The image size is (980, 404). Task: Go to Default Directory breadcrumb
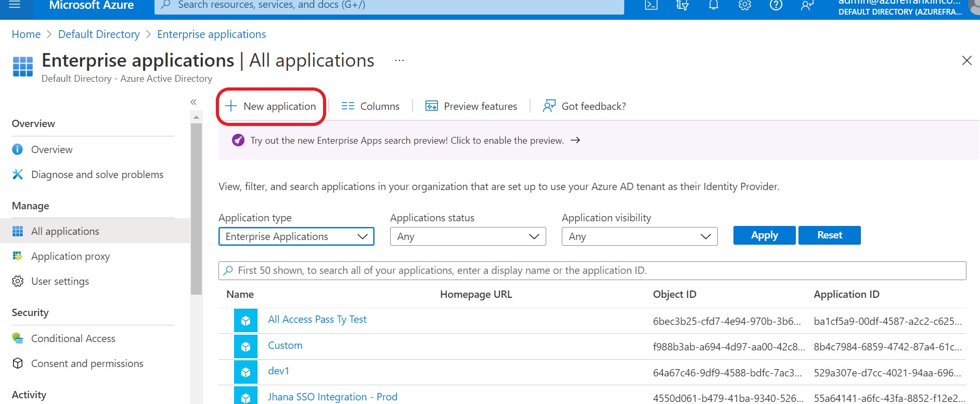point(99,34)
